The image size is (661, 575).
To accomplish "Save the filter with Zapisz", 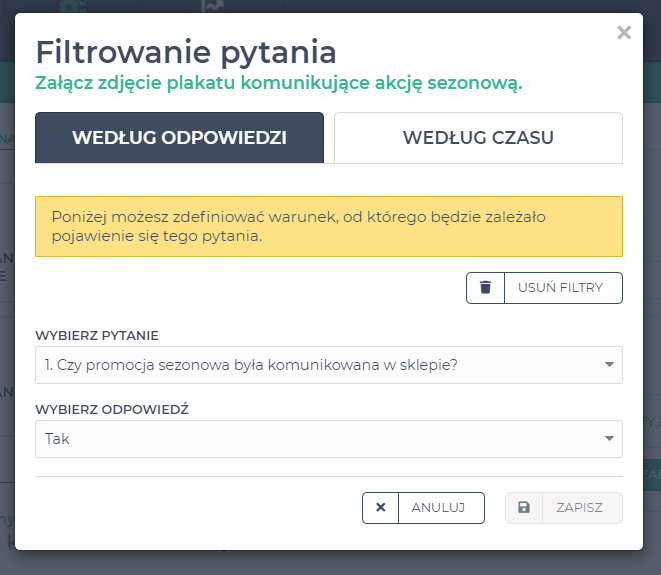I will (580, 508).
